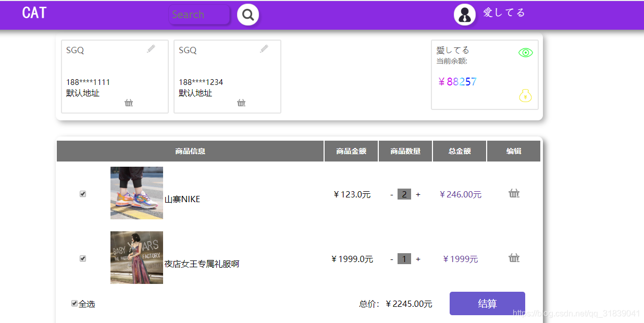The height and width of the screenshot is (323, 644).
Task: Remove 山寨NIKE item with basket icon
Action: [x=514, y=193]
